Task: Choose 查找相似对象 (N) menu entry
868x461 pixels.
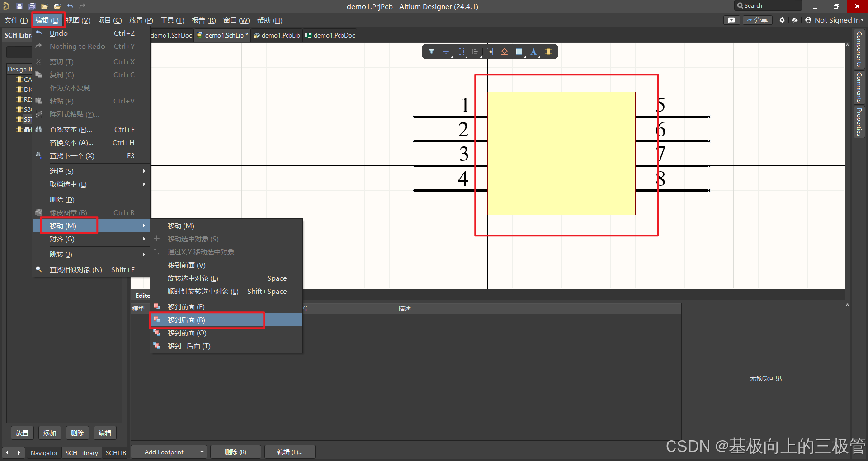Action: (x=91, y=270)
